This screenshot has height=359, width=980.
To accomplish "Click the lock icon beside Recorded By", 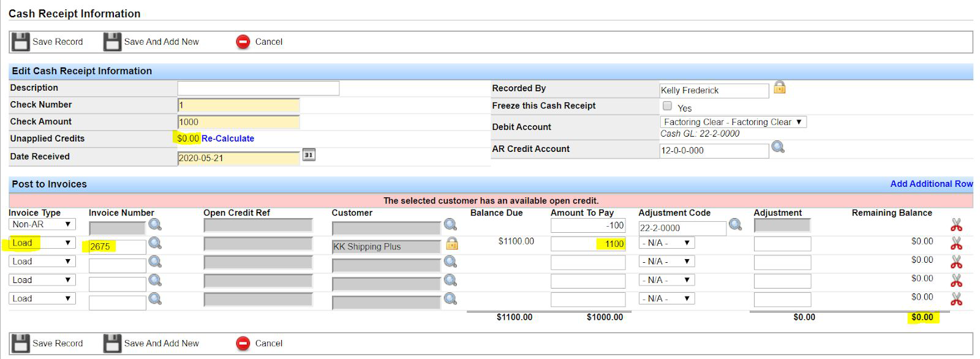I will [x=779, y=88].
